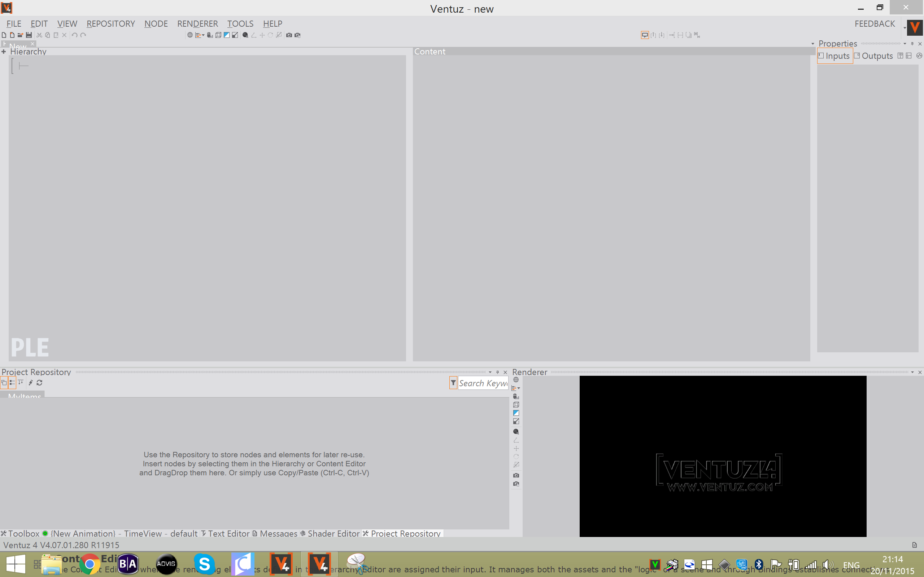924x577 pixels.
Task: Click the FEEDBACK link
Action: (x=874, y=24)
